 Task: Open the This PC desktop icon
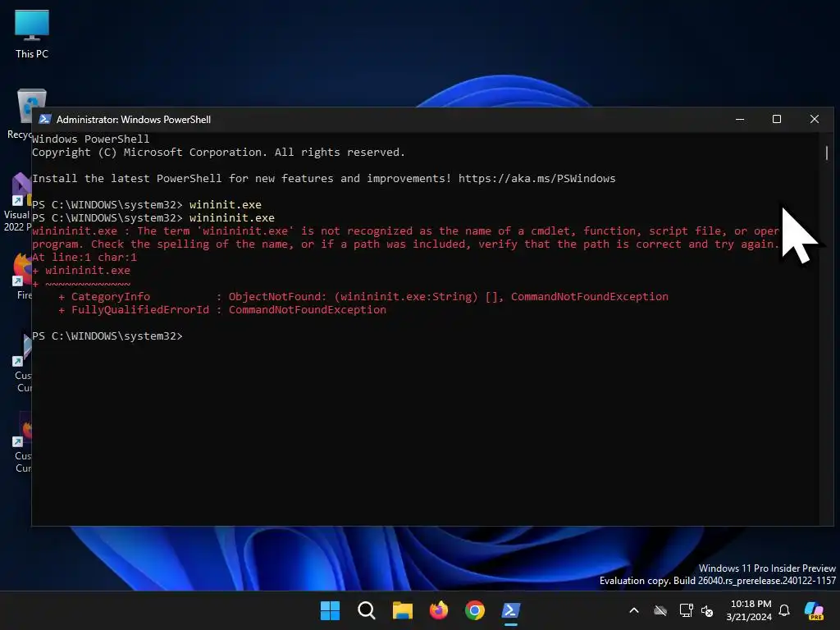pos(32,34)
